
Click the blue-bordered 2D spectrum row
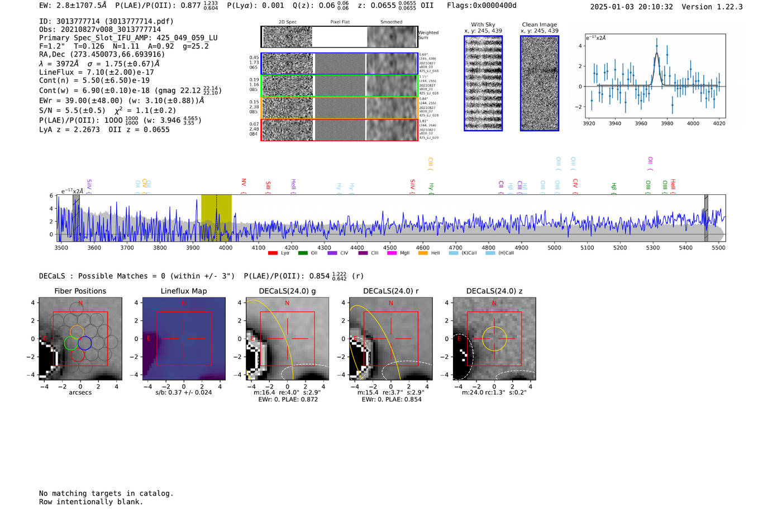click(340, 64)
